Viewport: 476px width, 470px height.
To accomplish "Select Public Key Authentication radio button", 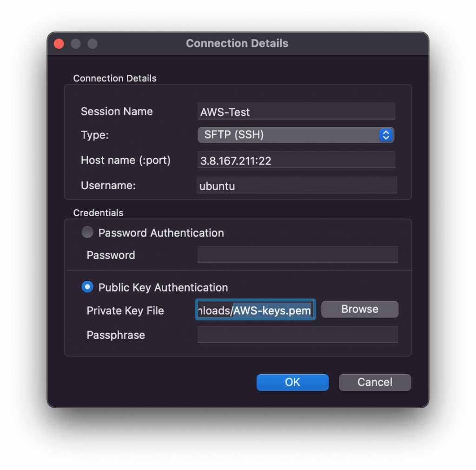I will coord(87,287).
